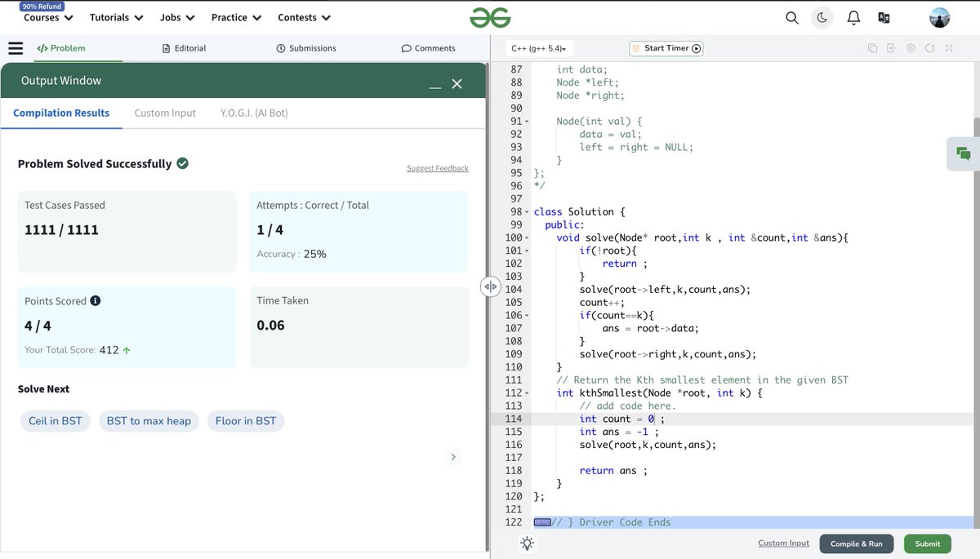The image size is (980, 559).
Task: Open the editor settings gear icon
Action: (x=911, y=48)
